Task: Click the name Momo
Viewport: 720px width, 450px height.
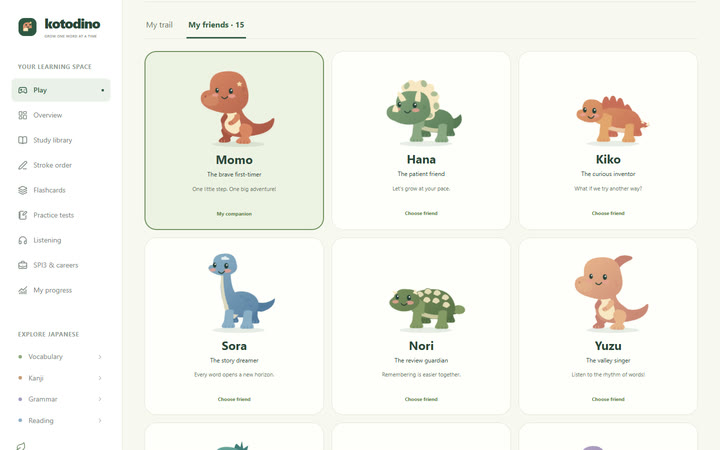Action: tap(234, 160)
